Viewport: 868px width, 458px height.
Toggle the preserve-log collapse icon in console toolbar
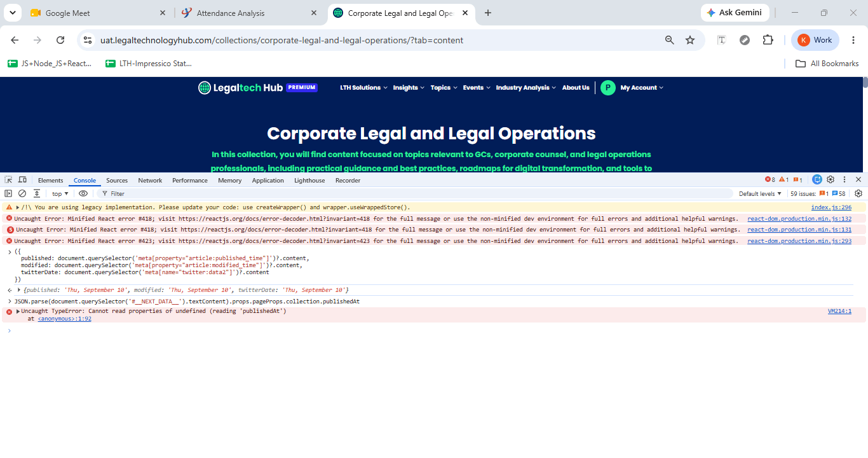pyautogui.click(x=37, y=193)
